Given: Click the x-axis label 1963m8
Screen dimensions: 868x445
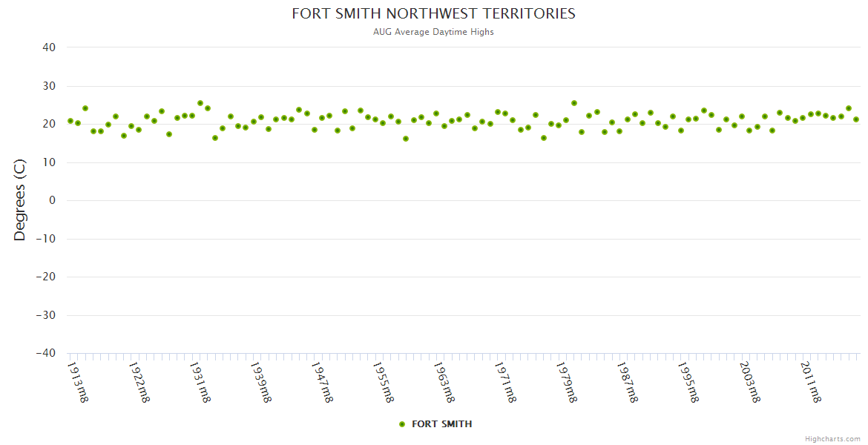Looking at the screenshot, I should (x=444, y=381).
